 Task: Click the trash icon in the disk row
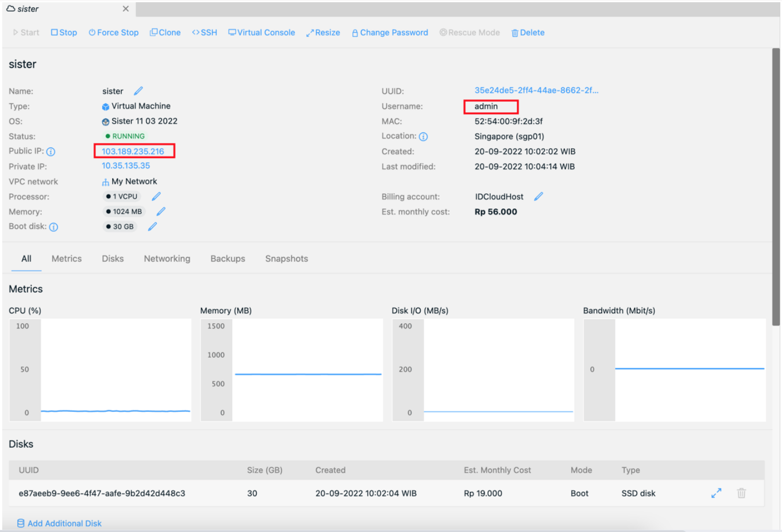point(741,493)
